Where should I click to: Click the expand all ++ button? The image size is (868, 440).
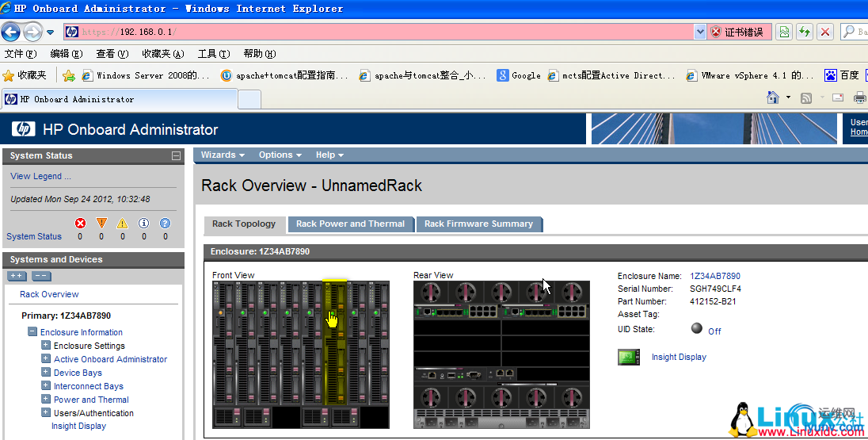pos(17,276)
